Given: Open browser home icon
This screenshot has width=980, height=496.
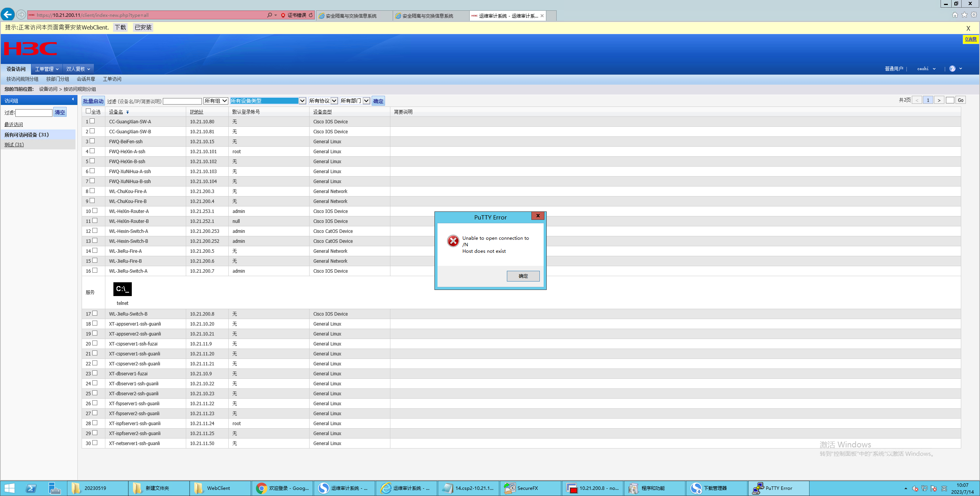Looking at the screenshot, I should (x=954, y=15).
